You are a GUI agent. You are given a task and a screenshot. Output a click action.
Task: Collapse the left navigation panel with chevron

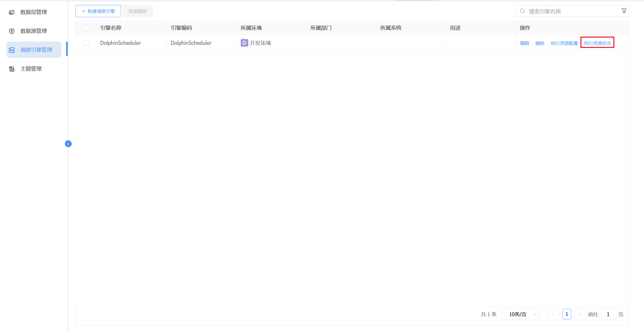[x=68, y=144]
